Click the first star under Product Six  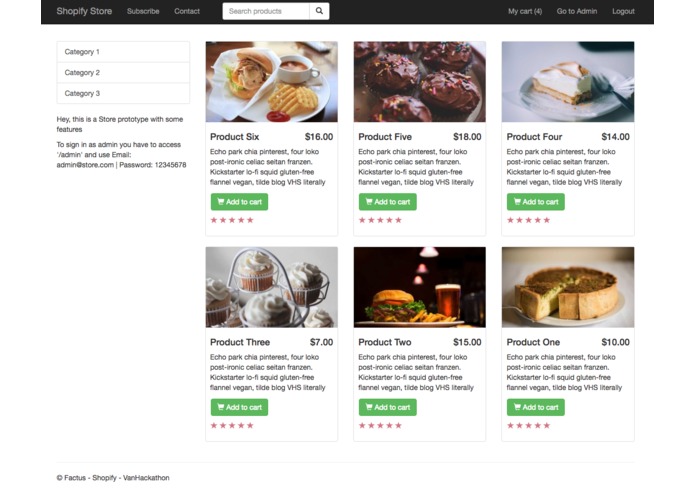click(x=214, y=220)
